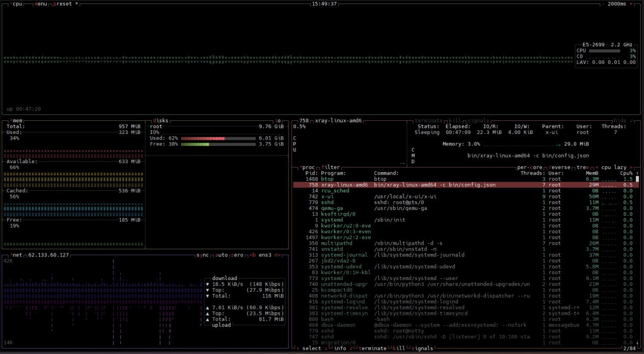The height and width of the screenshot is (354, 644).
Task: Click left arrow to change sort column
Action: click(597, 167)
